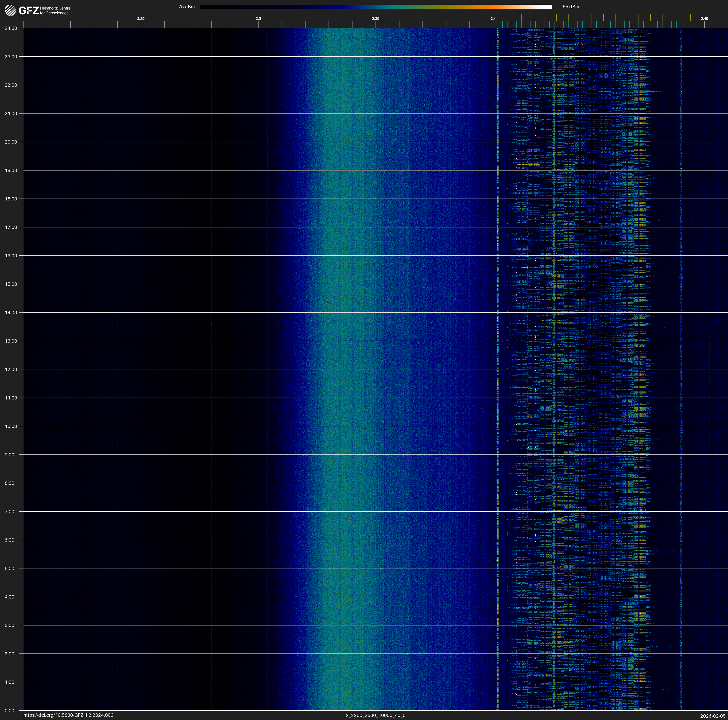The width and height of the screenshot is (728, 720).
Task: Click the -55 dBm scale label
Action: tap(570, 7)
